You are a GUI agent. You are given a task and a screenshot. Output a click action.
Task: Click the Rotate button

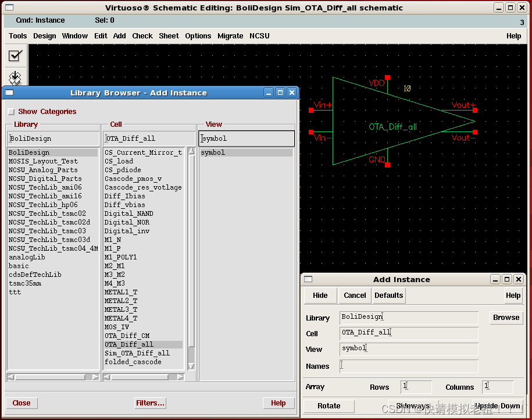[329, 406]
